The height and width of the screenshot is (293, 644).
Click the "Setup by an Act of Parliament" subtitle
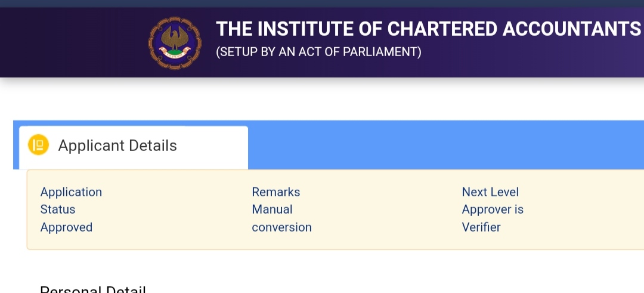318,53
